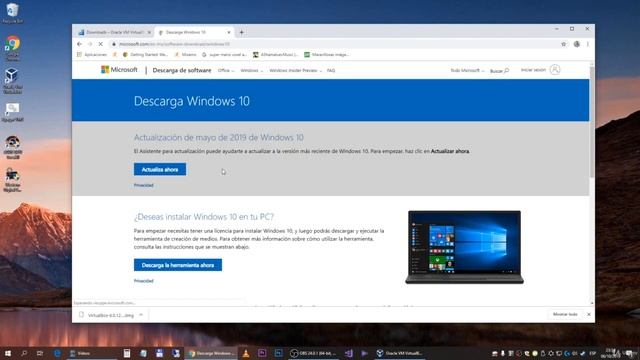
Task: Click the Microsoft logo
Action: click(119, 70)
